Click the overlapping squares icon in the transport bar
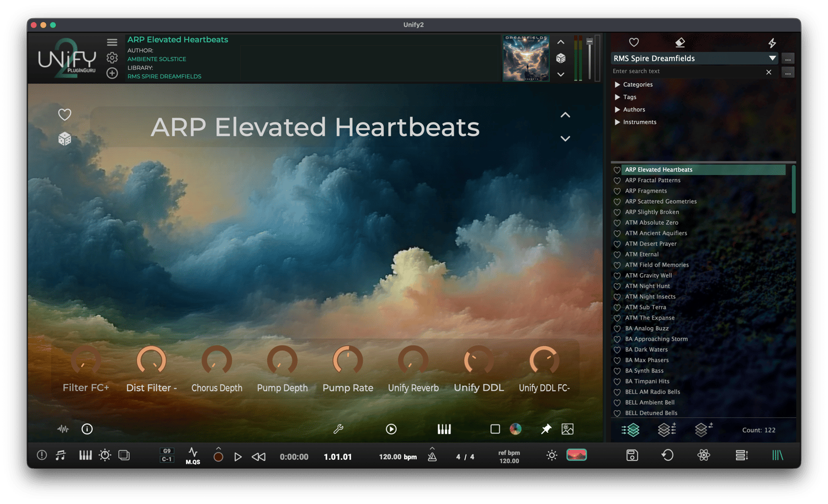Viewport: 828px width, 504px height. [x=124, y=455]
